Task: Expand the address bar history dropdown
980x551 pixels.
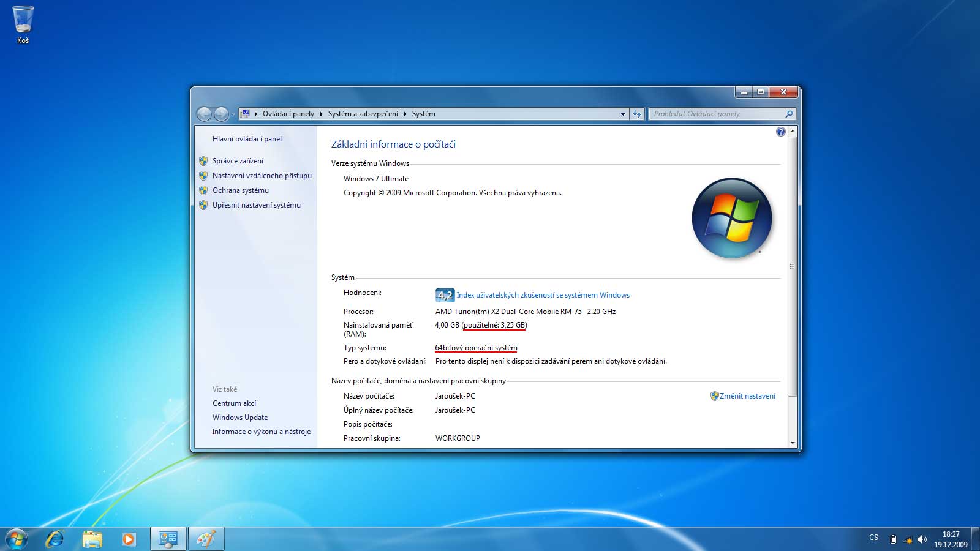Action: tap(623, 114)
